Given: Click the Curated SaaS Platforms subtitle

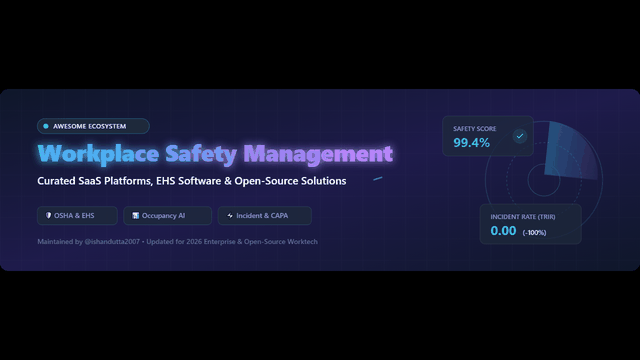Looking at the screenshot, I should point(191,181).
